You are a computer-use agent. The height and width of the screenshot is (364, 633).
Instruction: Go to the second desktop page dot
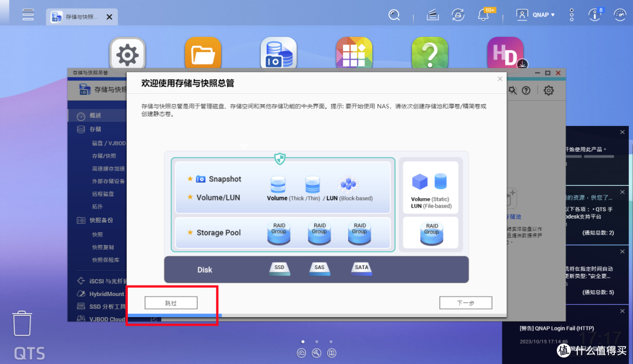[x=317, y=341]
